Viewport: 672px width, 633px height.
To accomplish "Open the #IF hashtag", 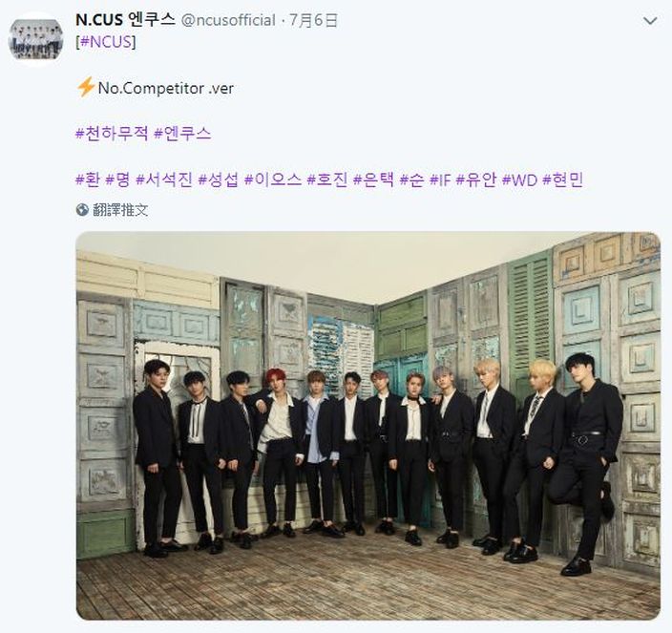I will pos(440,179).
